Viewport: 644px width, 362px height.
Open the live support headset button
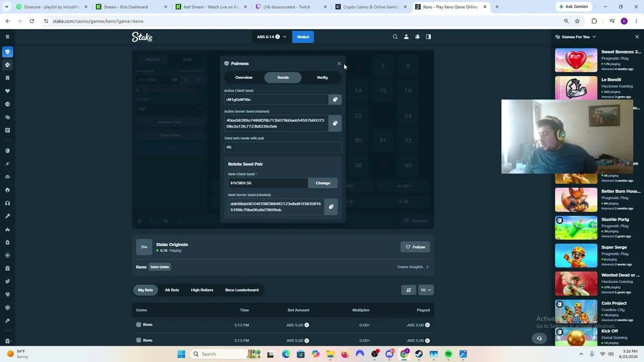(539, 338)
